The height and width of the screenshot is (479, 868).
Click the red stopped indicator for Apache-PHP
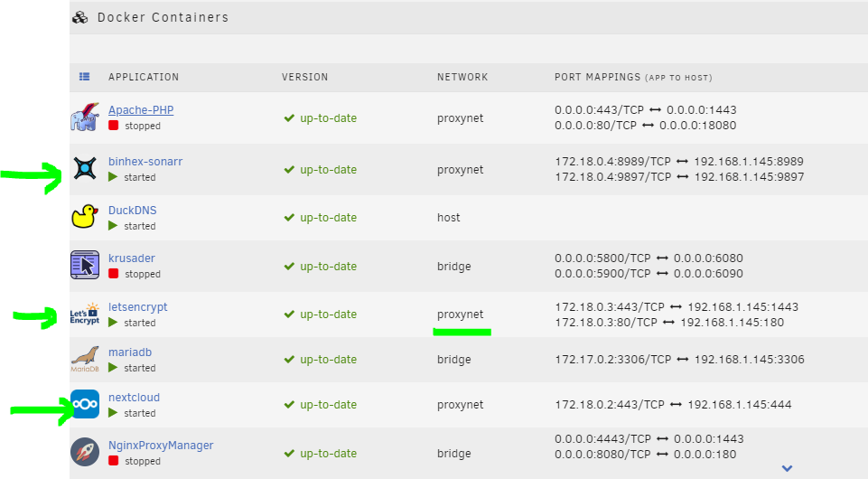pyautogui.click(x=114, y=125)
